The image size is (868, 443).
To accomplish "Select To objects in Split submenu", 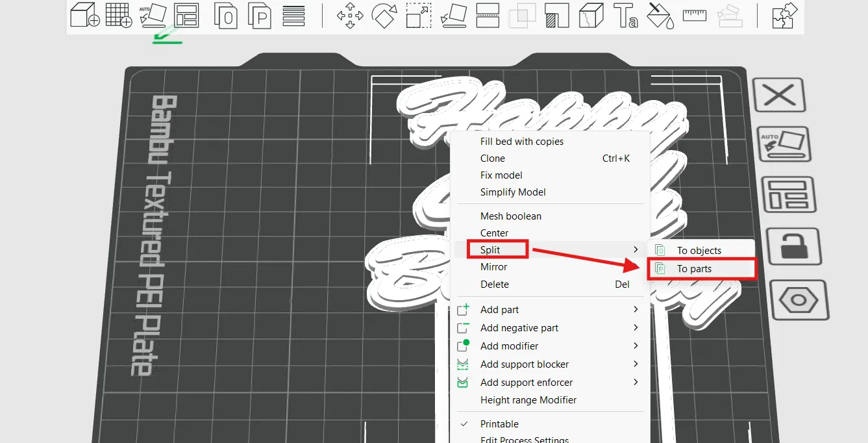I will [699, 251].
